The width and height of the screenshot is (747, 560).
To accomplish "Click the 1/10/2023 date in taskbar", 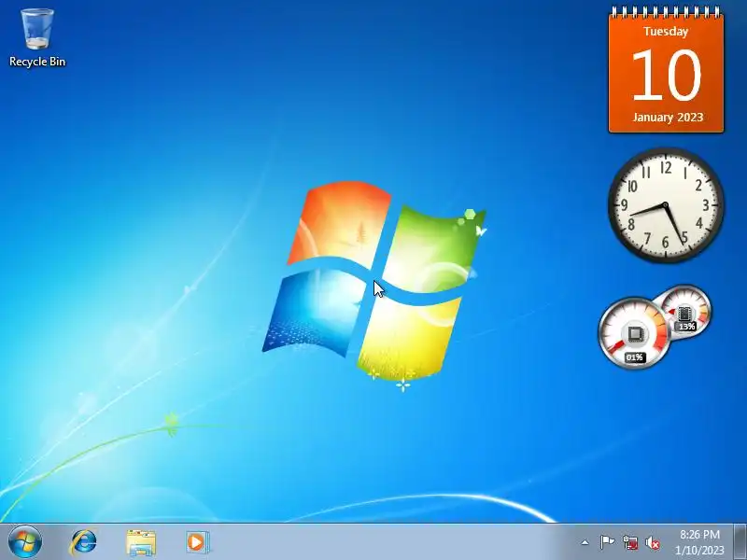I will (699, 551).
